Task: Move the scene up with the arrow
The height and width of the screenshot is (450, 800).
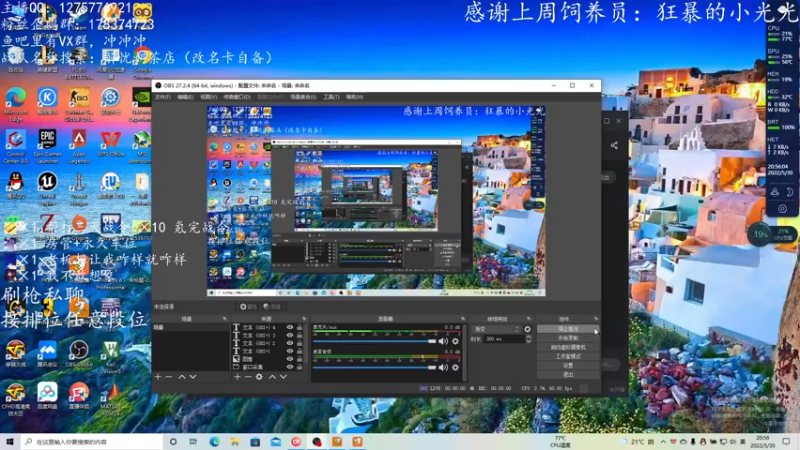Action: 182,377
